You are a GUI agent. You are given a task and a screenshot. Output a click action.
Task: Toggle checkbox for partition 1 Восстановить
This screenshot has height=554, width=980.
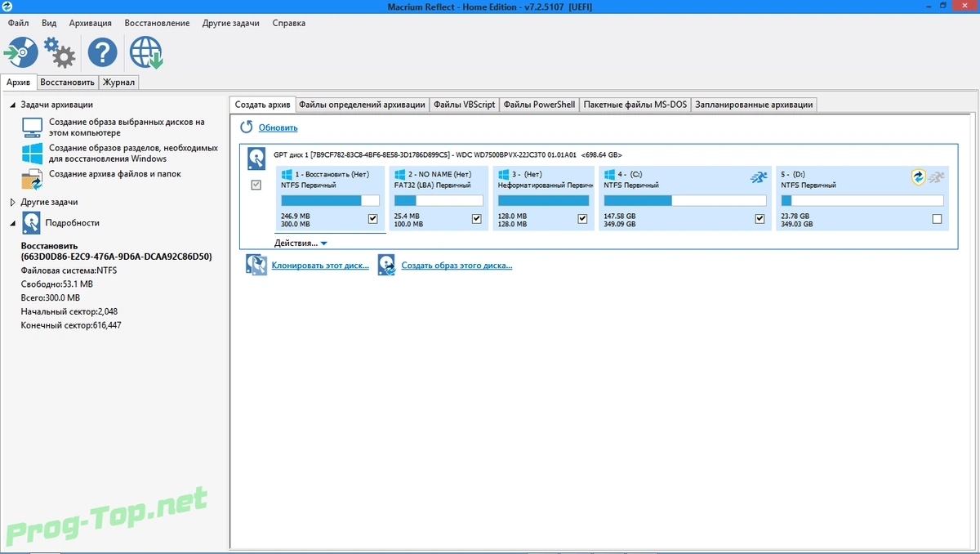[373, 219]
